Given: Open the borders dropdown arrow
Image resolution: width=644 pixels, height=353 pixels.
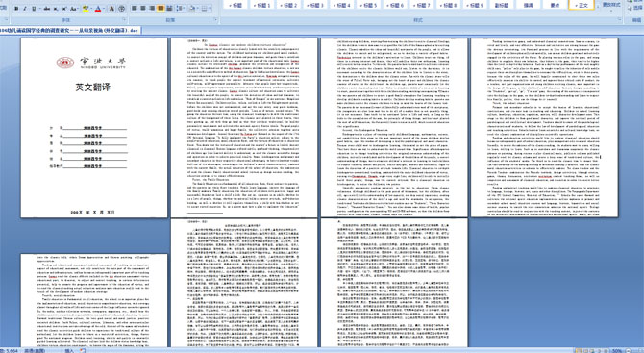Looking at the screenshot, I should tap(210, 9).
